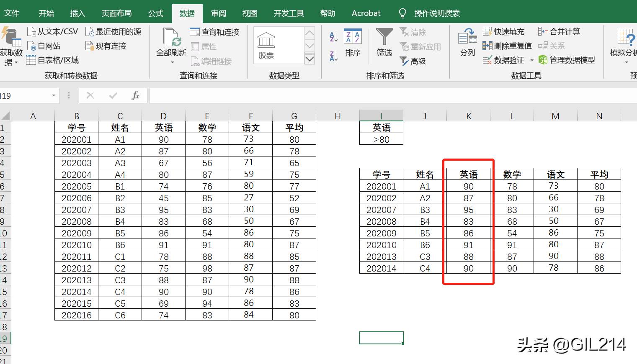Click the Tell Me search box (操作说明搜索)
The width and height of the screenshot is (637, 364).
pyautogui.click(x=437, y=13)
